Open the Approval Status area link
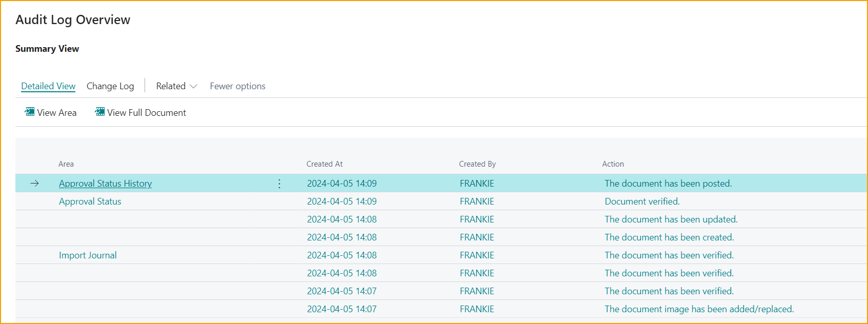This screenshot has width=868, height=324. [x=90, y=201]
